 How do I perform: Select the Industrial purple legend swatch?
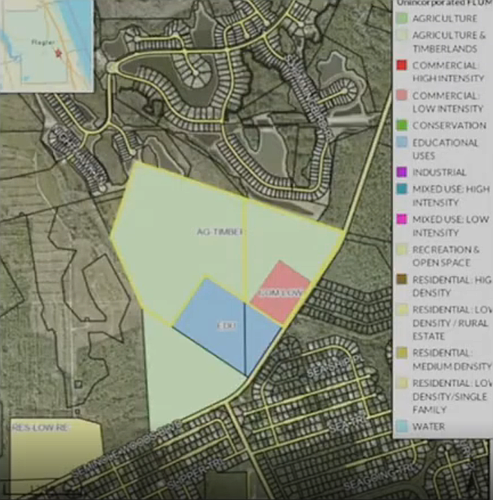tap(402, 172)
